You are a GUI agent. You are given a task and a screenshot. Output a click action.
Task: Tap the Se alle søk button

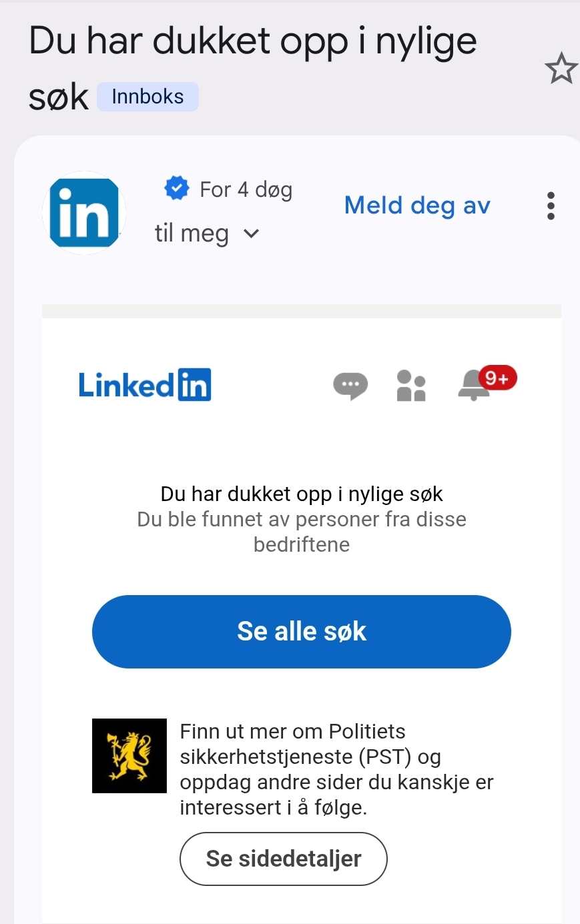click(302, 631)
